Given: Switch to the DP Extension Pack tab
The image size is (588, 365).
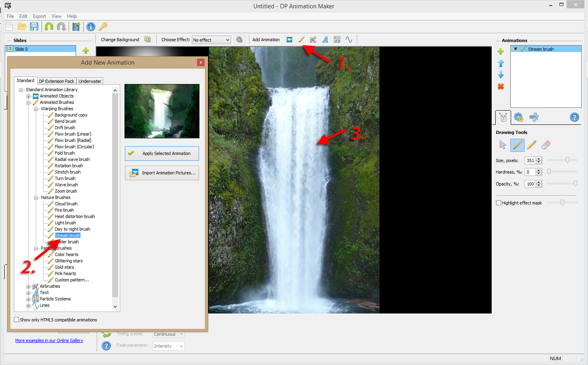Looking at the screenshot, I should pos(56,81).
